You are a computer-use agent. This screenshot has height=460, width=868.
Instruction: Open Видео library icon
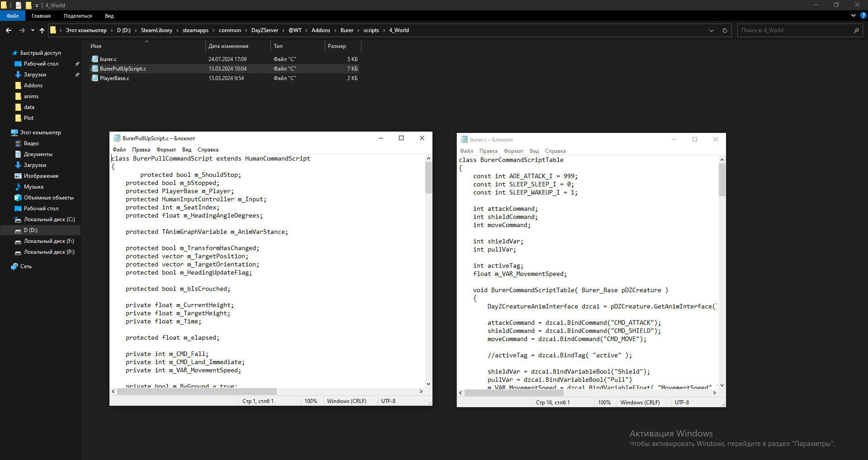coord(18,143)
